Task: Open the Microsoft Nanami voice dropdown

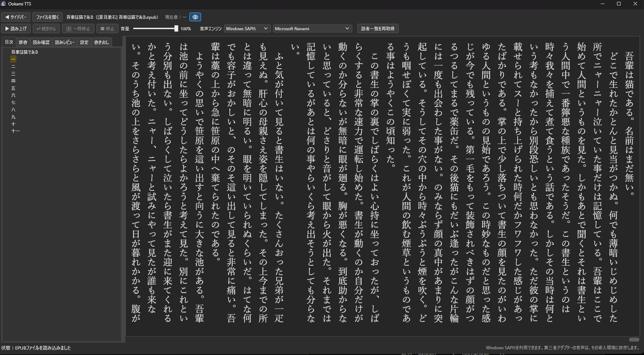Action: coord(312,28)
